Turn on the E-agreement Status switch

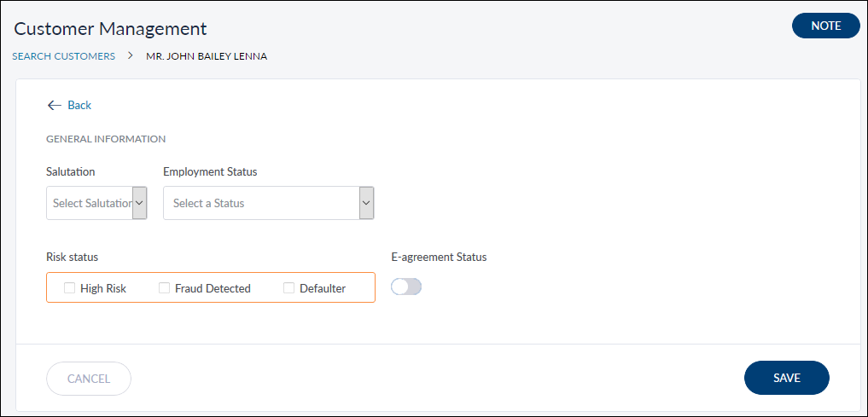click(406, 287)
